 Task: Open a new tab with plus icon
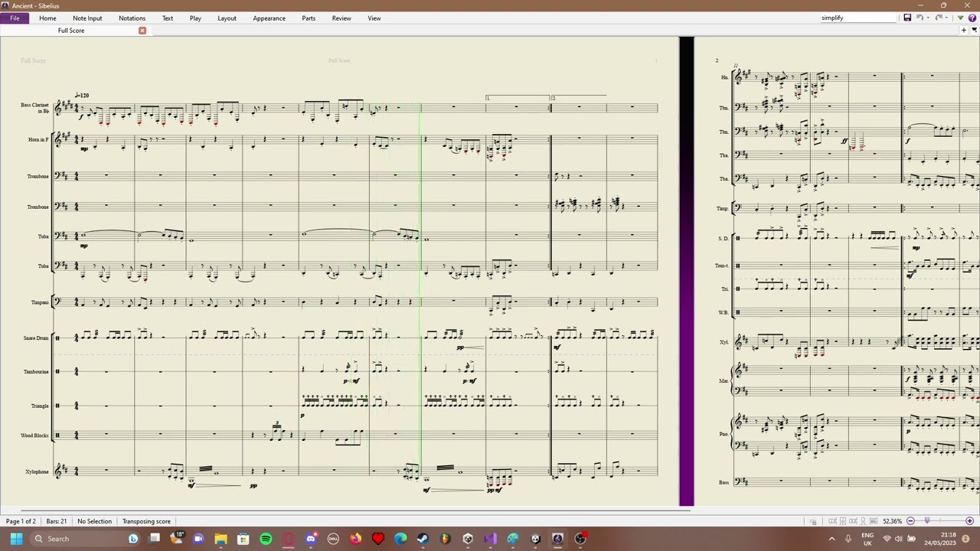964,31
